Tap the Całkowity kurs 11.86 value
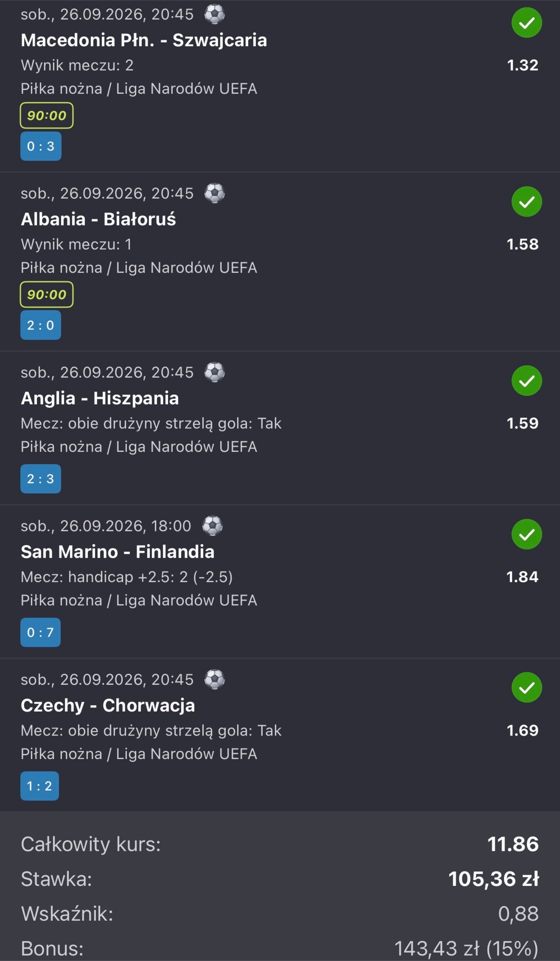Screen dimensions: 560x961 point(513,844)
